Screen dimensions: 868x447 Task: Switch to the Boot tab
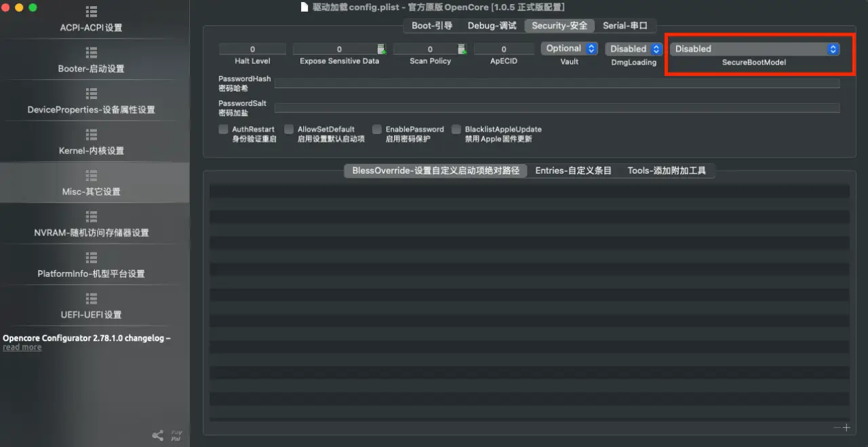(x=431, y=26)
